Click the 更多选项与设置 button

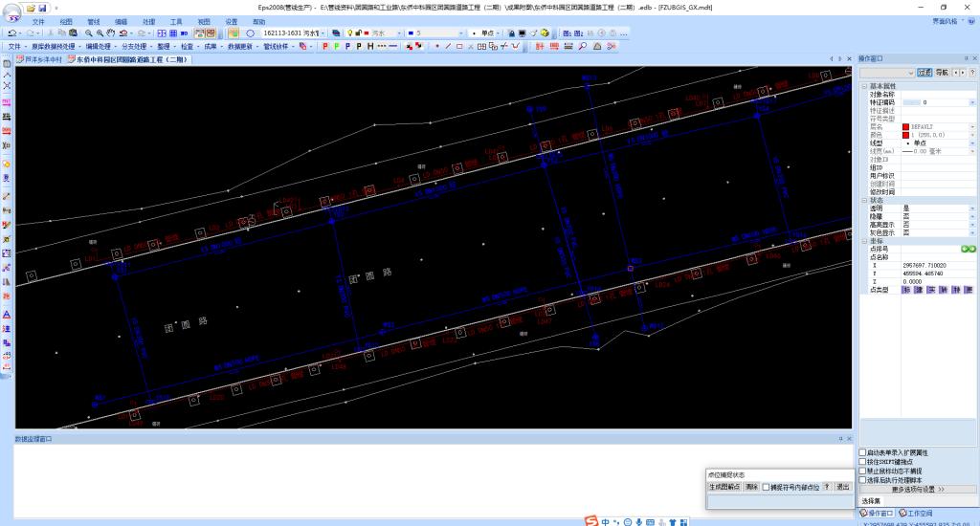tap(917, 489)
